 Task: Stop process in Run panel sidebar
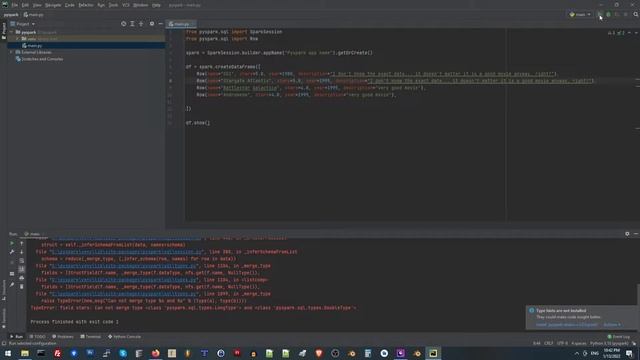(x=12, y=261)
